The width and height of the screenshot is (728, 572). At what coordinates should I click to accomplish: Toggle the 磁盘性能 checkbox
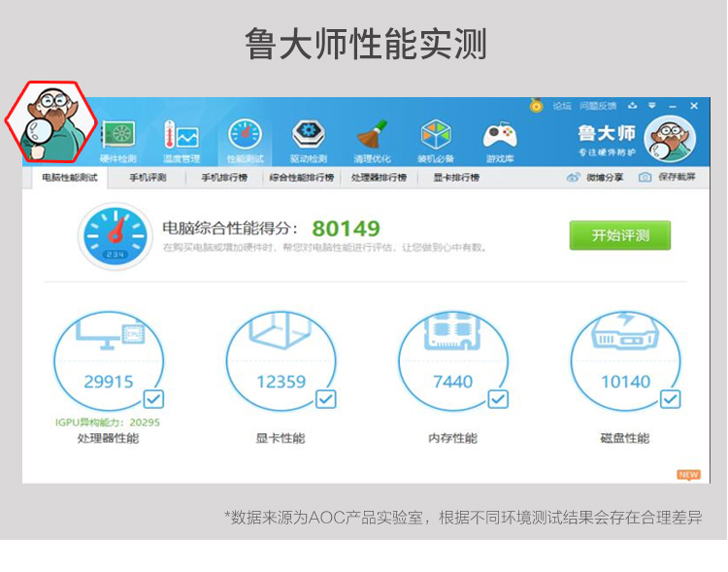click(671, 399)
